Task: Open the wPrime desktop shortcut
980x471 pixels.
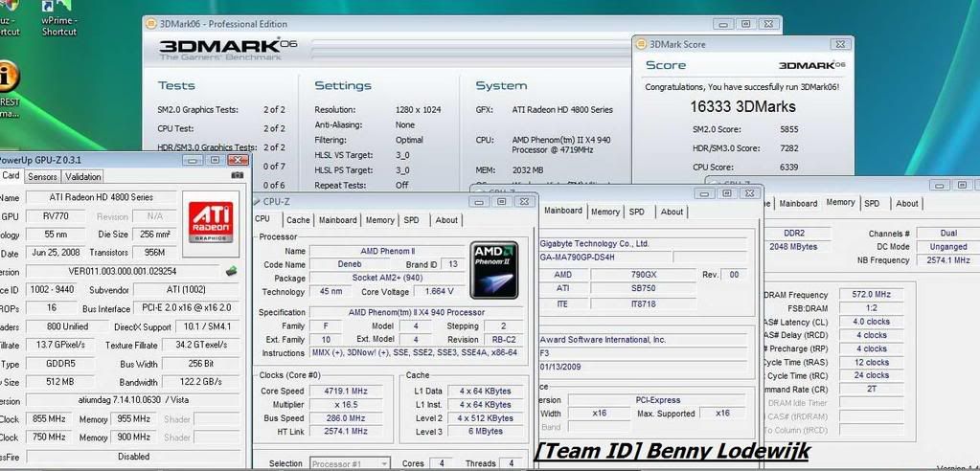Action: tap(58, 18)
